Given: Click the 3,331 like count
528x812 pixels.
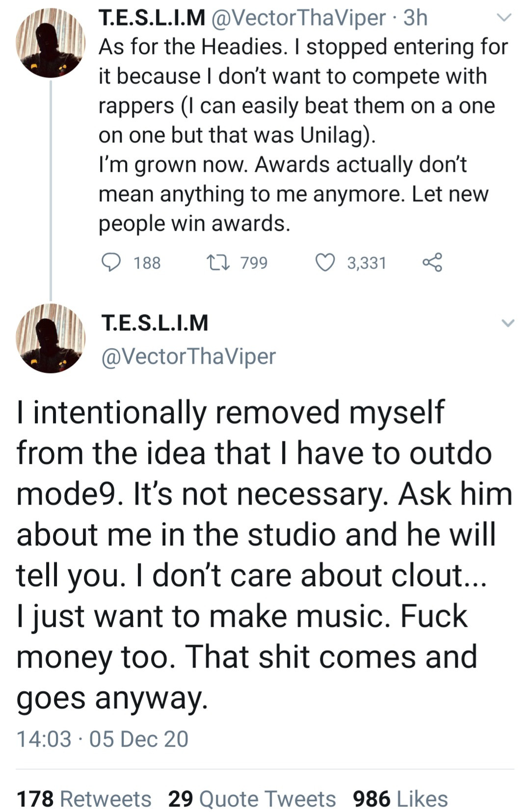Looking at the screenshot, I should [367, 263].
